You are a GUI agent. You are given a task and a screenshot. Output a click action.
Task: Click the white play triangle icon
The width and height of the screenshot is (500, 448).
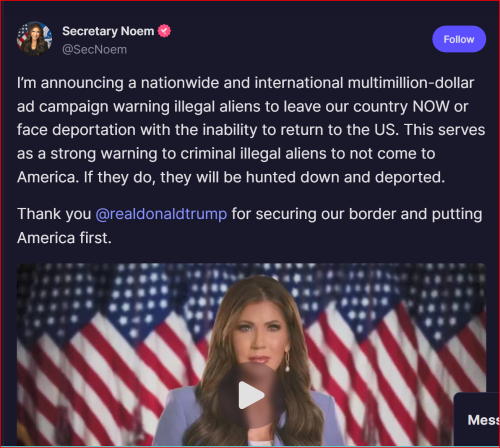251,395
